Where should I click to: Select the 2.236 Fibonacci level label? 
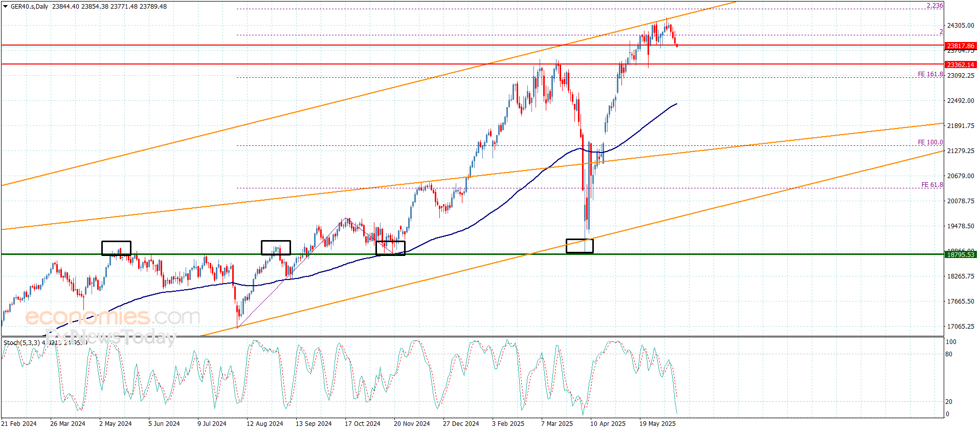click(935, 6)
